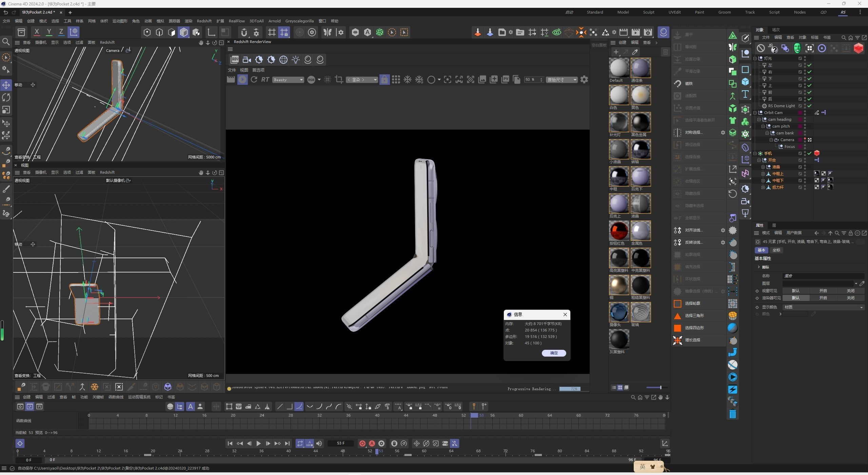The width and height of the screenshot is (868, 475).
Task: Set viewport visibility to 关闭
Action: coord(850,291)
